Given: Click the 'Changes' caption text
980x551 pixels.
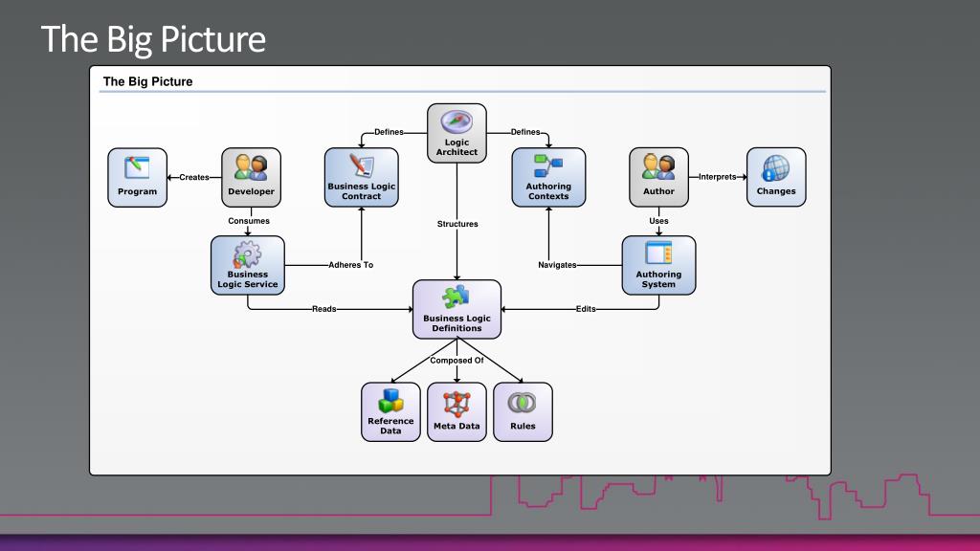Looking at the screenshot, I should click(x=775, y=191).
